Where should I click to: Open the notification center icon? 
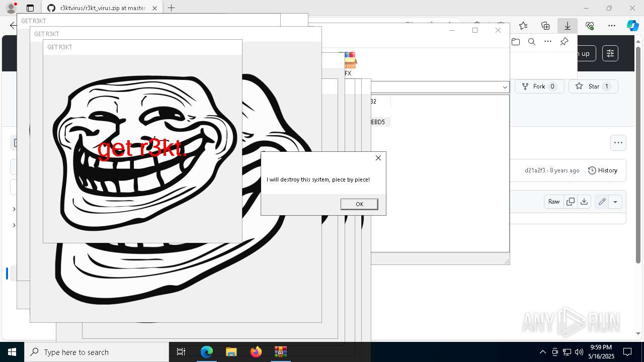coord(627,352)
